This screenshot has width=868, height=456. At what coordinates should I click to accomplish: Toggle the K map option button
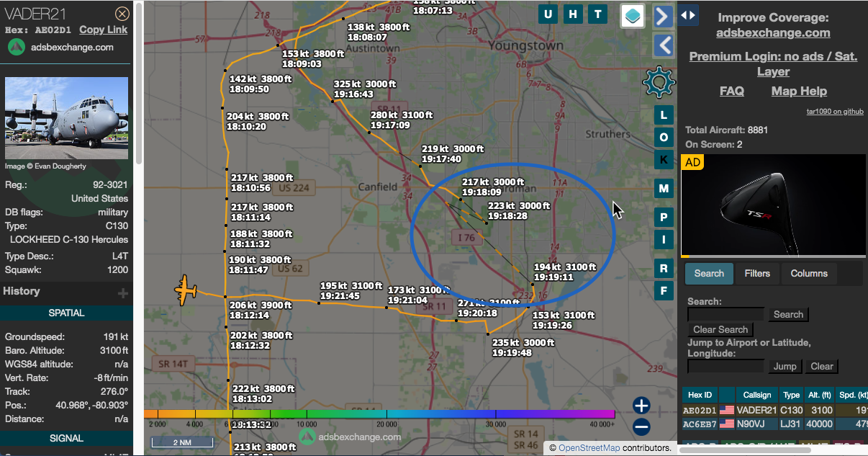click(x=664, y=159)
